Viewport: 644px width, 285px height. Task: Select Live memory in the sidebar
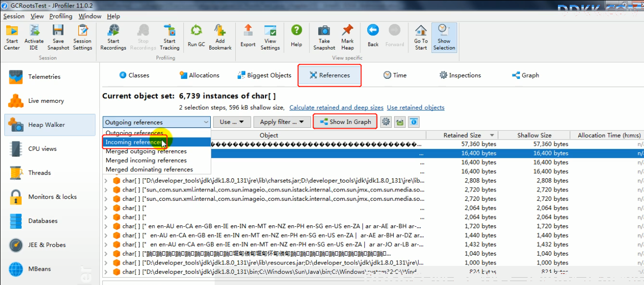click(x=50, y=101)
